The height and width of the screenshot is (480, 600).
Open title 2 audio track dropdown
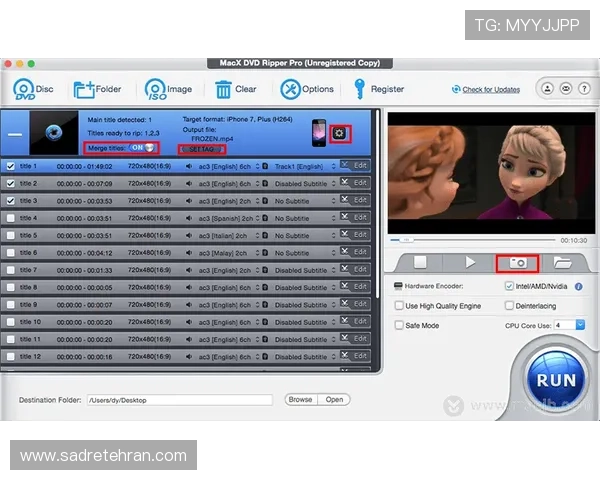click(x=258, y=183)
